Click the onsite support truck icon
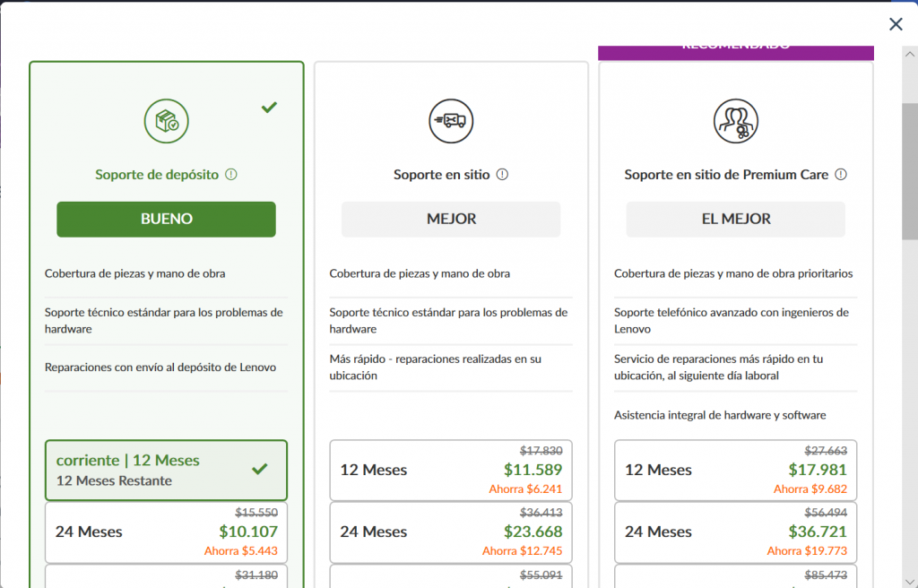 click(451, 120)
